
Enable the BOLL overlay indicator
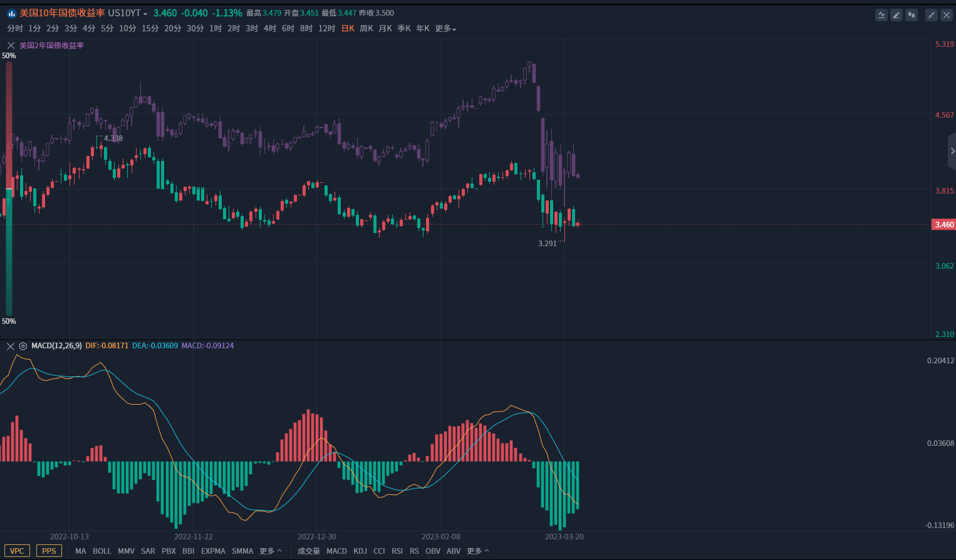pyautogui.click(x=102, y=551)
